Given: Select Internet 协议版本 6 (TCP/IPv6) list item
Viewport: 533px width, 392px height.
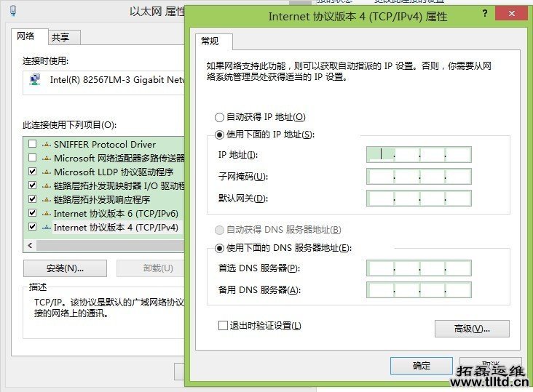Looking at the screenshot, I should click(x=116, y=214).
